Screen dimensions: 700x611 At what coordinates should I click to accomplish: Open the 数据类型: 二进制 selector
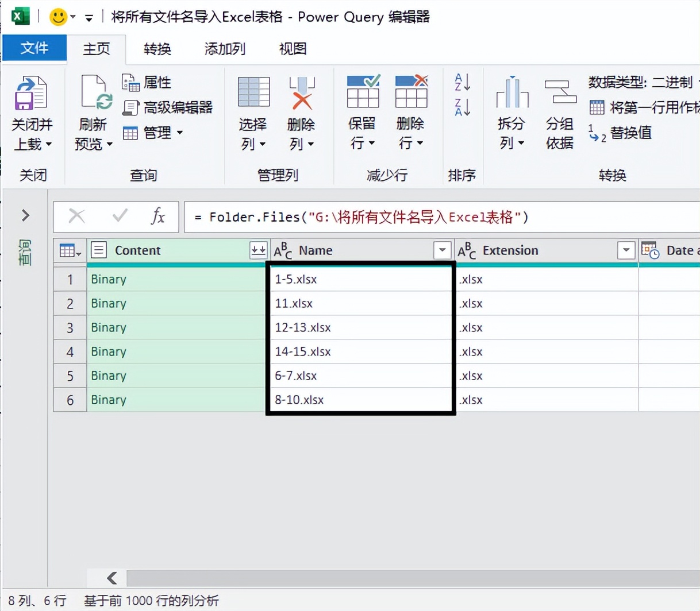tap(643, 83)
